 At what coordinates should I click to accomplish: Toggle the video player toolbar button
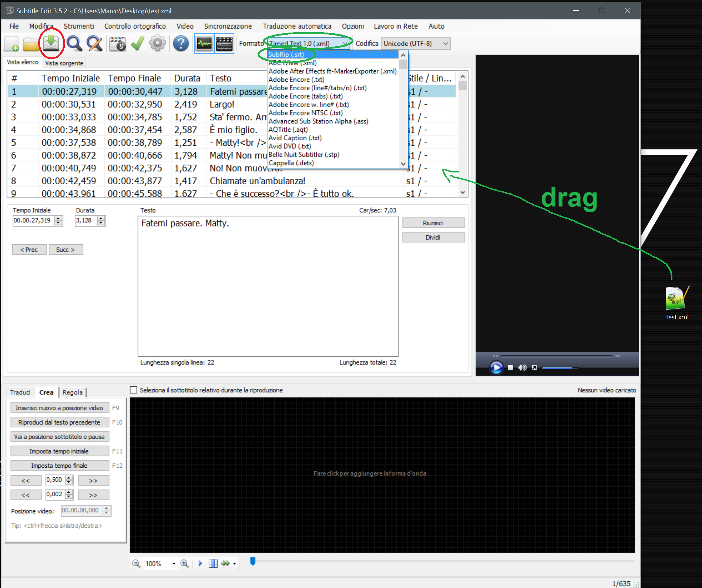[x=224, y=44]
